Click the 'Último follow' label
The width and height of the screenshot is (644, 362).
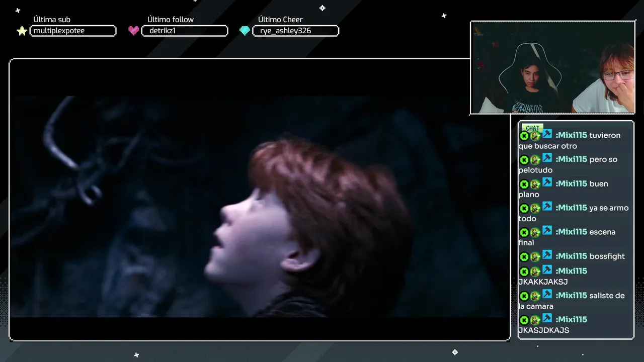171,20
